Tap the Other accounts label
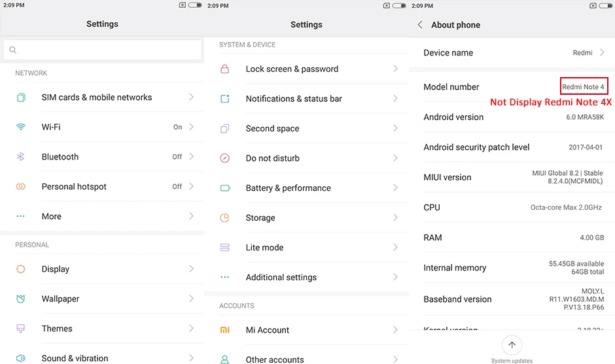 275,359
